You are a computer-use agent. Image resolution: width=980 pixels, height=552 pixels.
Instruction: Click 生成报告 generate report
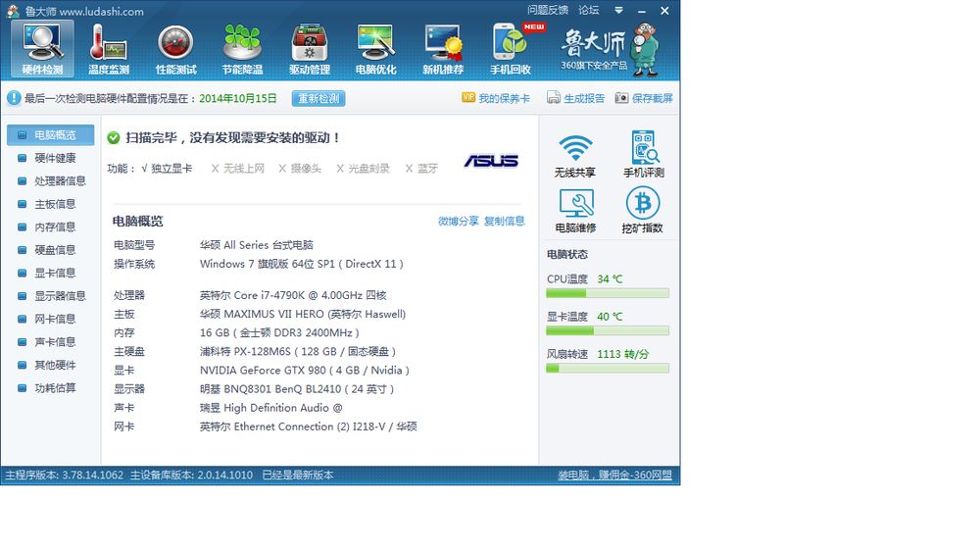tap(575, 98)
